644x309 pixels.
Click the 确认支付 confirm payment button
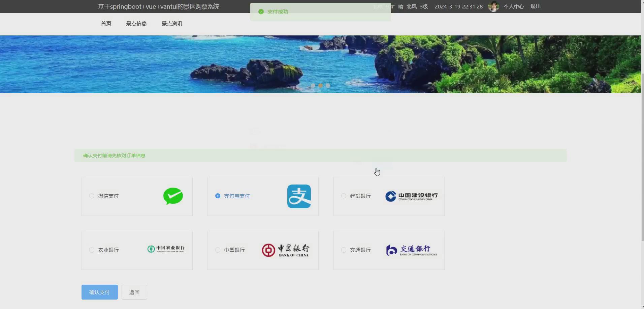pos(99,292)
